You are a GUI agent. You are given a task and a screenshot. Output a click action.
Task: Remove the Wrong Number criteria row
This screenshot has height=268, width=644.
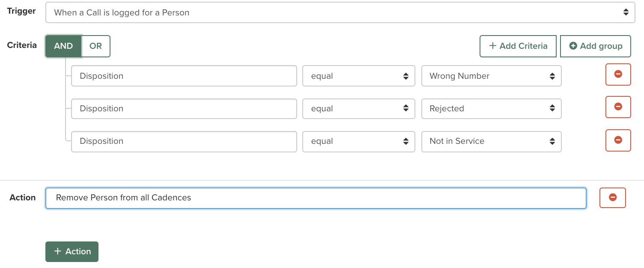[618, 74]
